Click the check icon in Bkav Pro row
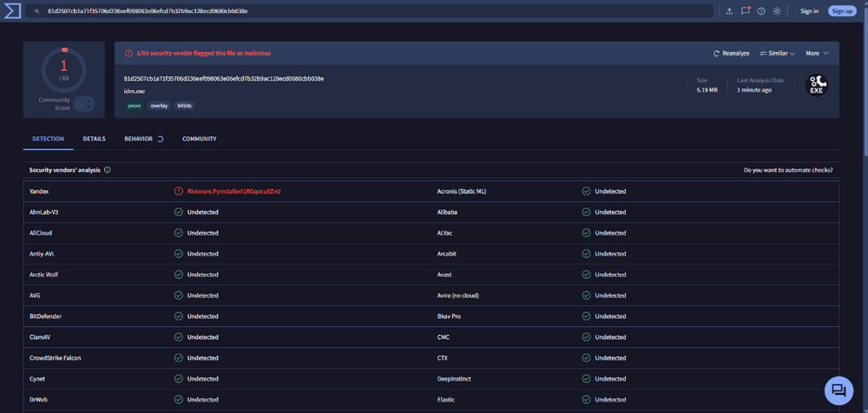868x413 pixels. 586,316
